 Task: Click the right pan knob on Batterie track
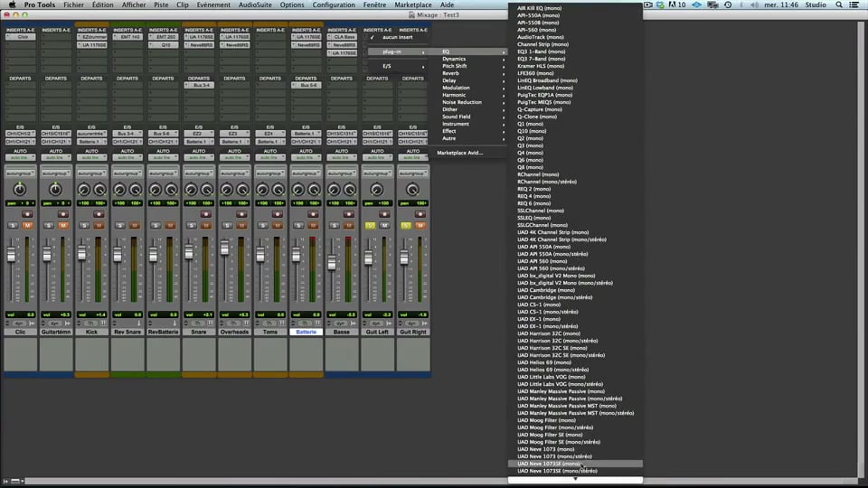314,190
